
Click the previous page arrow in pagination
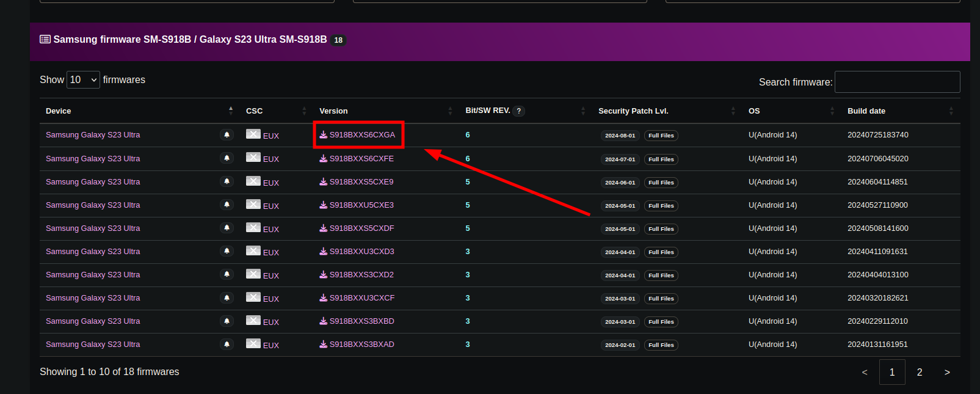coord(864,372)
